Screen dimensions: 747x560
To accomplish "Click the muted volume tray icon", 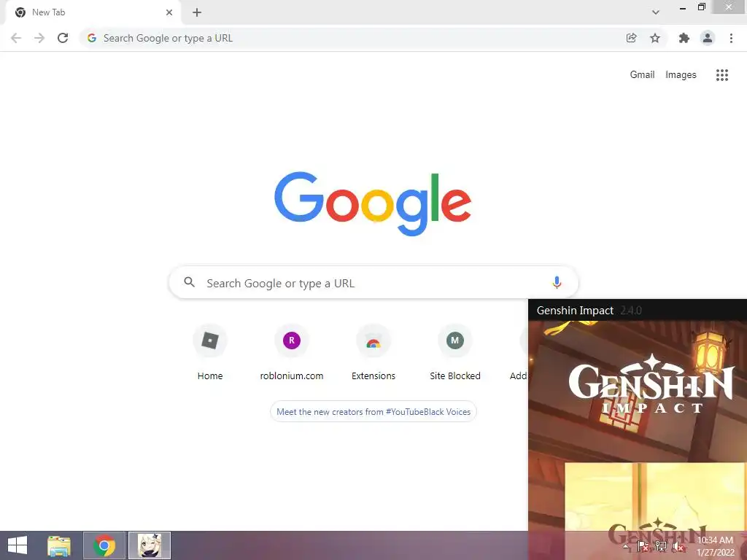I will [678, 547].
